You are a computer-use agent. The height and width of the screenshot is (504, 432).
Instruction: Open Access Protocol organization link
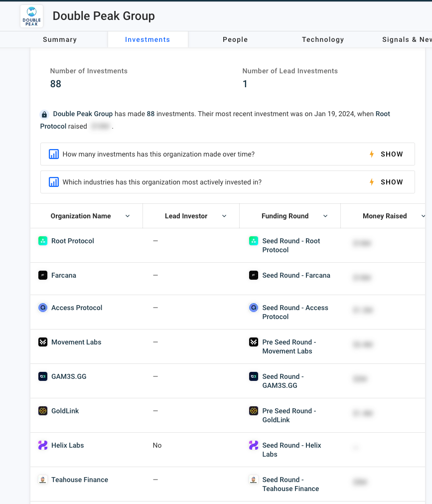point(77,308)
